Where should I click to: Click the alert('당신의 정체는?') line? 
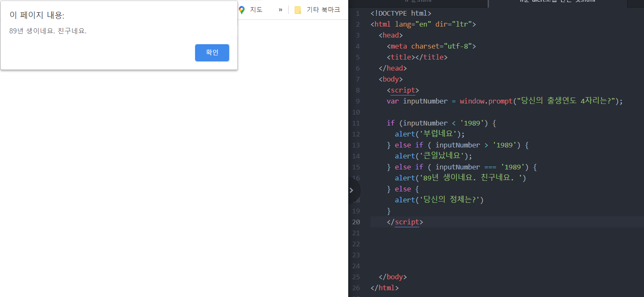(x=439, y=200)
